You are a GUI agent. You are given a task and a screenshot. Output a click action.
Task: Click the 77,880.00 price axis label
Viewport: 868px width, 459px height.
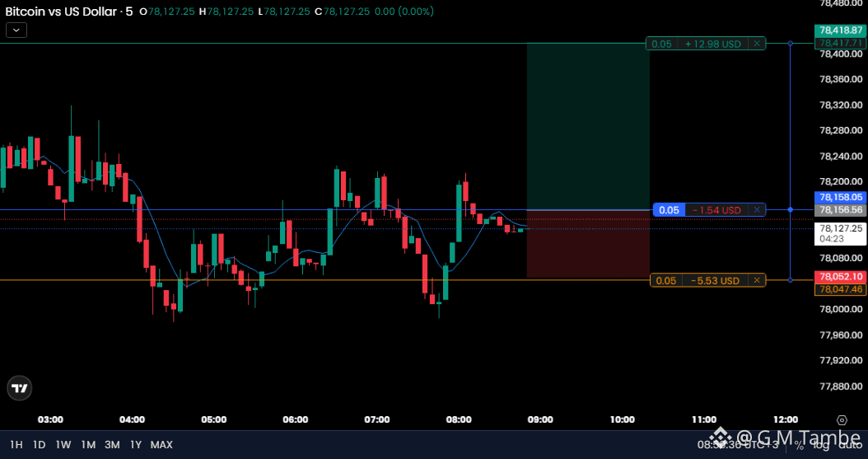841,386
